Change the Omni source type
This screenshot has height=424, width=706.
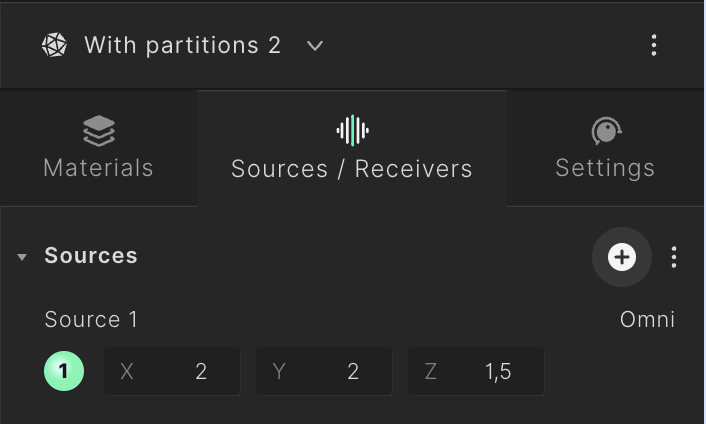pos(647,320)
